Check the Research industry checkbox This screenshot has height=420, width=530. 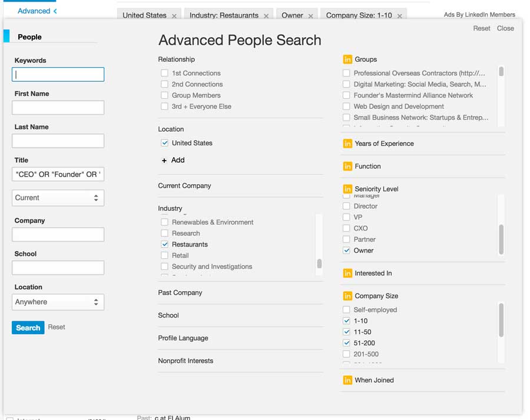tap(164, 233)
